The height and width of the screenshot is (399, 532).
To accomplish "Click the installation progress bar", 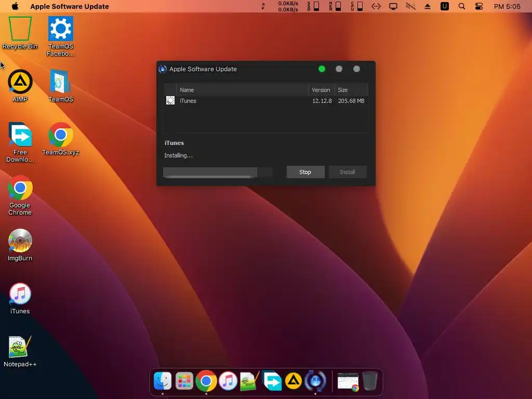I will click(218, 172).
